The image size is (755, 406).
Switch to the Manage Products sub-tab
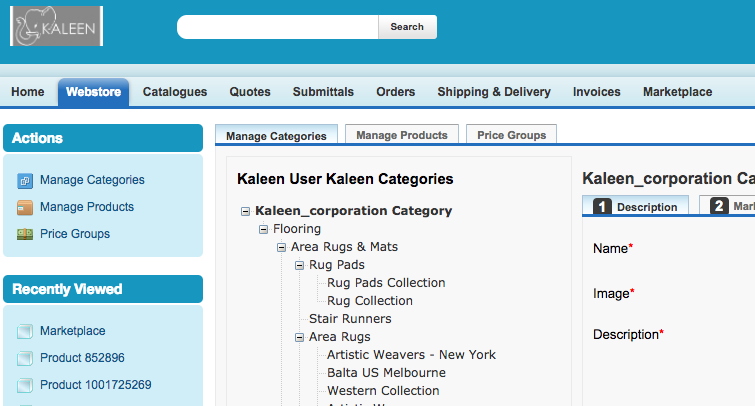click(x=402, y=135)
